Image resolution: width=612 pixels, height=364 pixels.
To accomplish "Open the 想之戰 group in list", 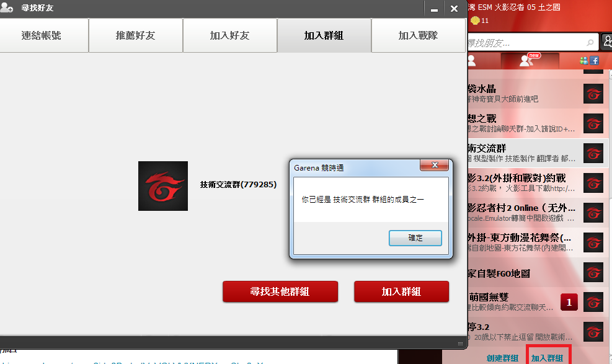I will point(538,123).
